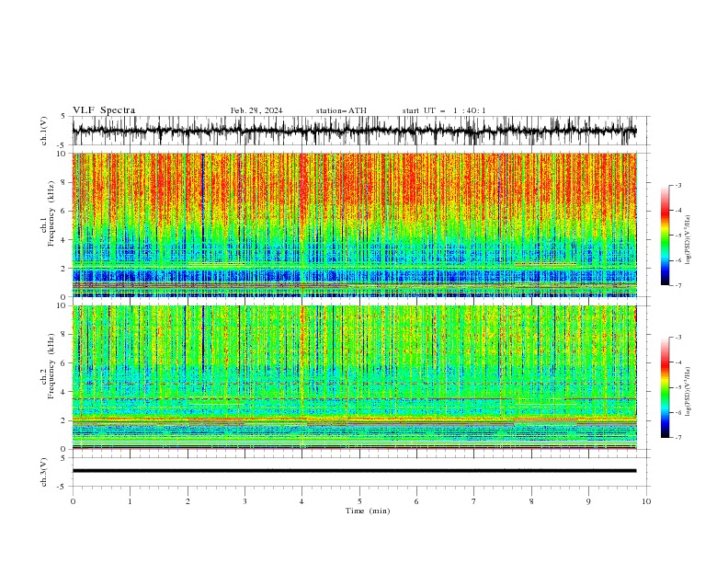Click time-axis tick label "5"
Viewport: 728px width, 563px height.
coord(359,501)
